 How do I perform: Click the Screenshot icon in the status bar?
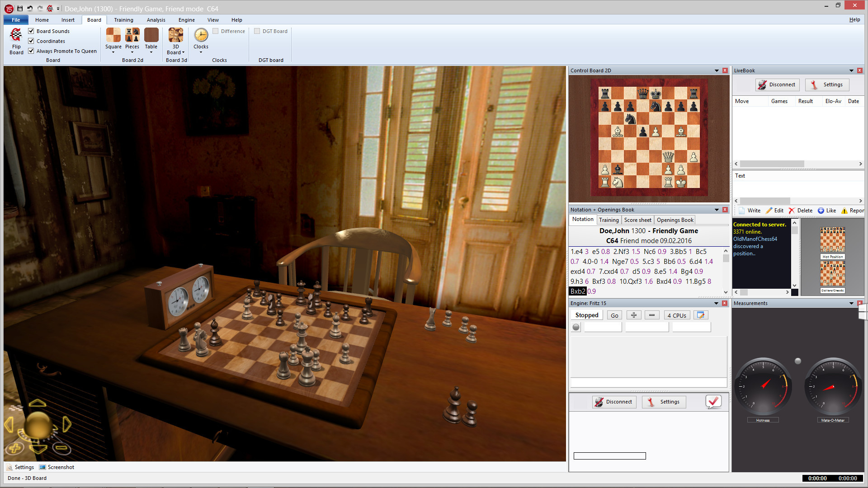click(42, 467)
